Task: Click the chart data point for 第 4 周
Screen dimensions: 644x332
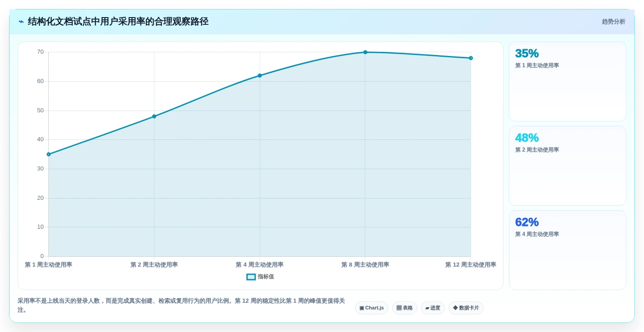Action: pyautogui.click(x=260, y=76)
